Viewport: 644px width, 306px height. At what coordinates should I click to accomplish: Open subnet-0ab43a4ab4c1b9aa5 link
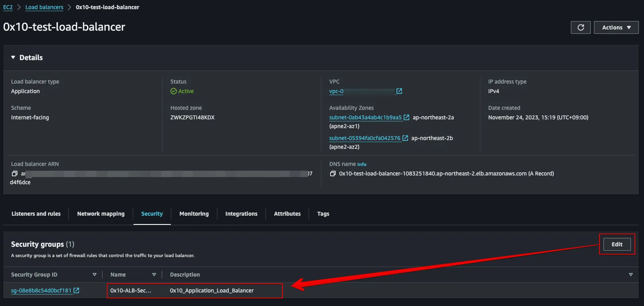point(366,117)
